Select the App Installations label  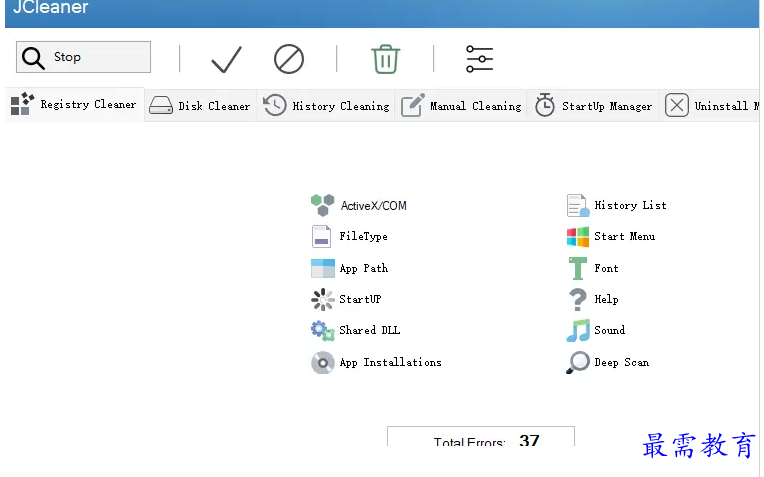[x=390, y=363]
